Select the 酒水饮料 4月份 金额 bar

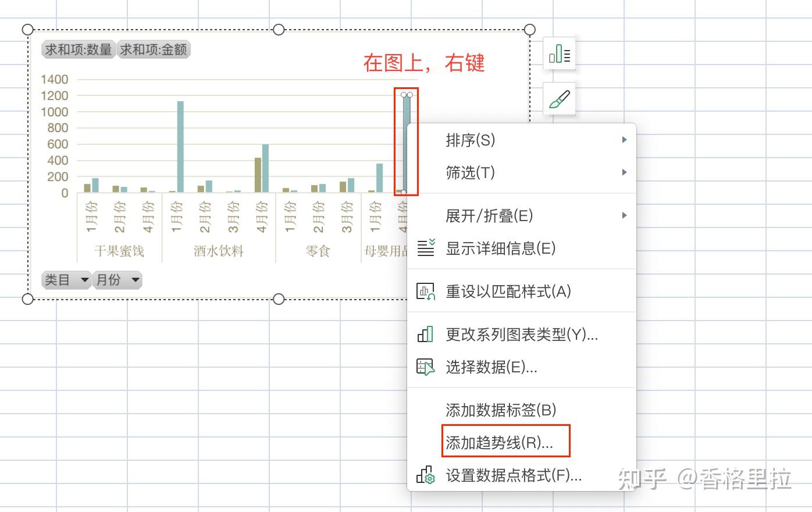click(265, 168)
